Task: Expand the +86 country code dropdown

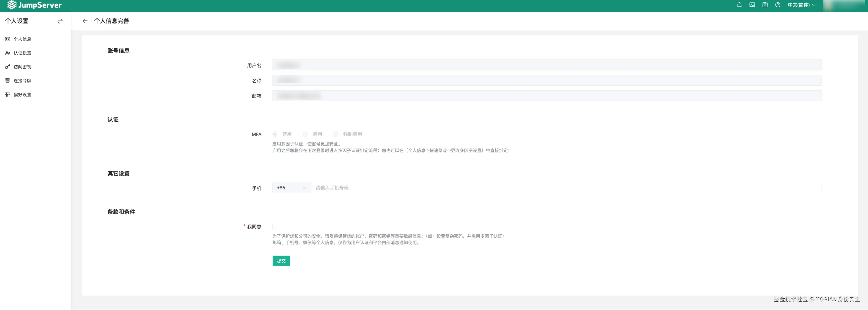Action: pos(291,188)
